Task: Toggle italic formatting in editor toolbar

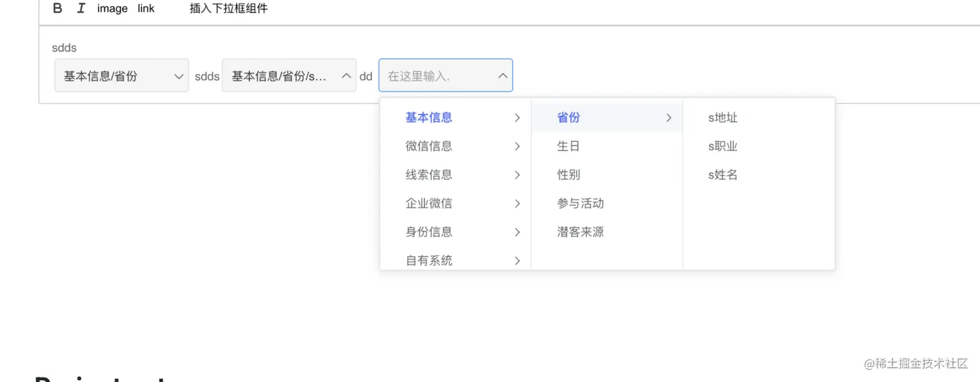Action: point(81,8)
